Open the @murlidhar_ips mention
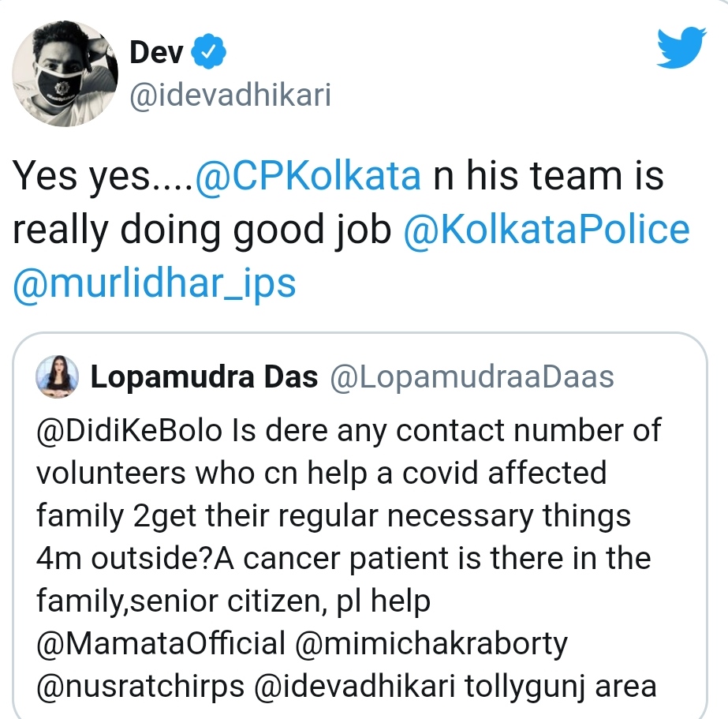This screenshot has width=728, height=719. (155, 282)
